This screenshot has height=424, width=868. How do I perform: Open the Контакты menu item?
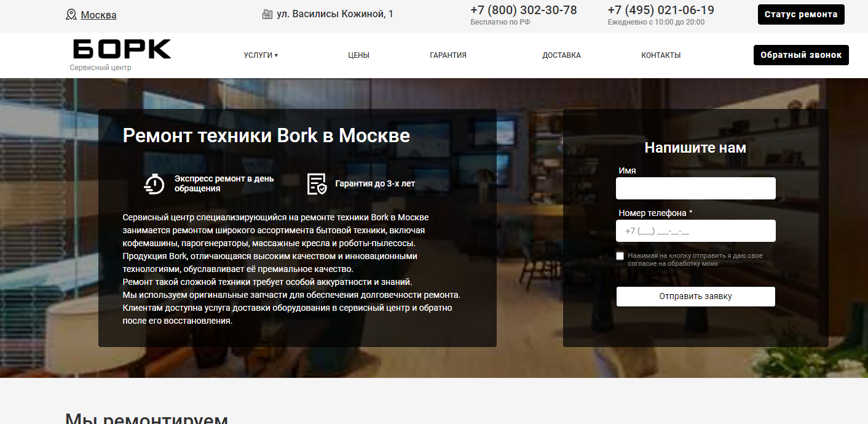661,55
